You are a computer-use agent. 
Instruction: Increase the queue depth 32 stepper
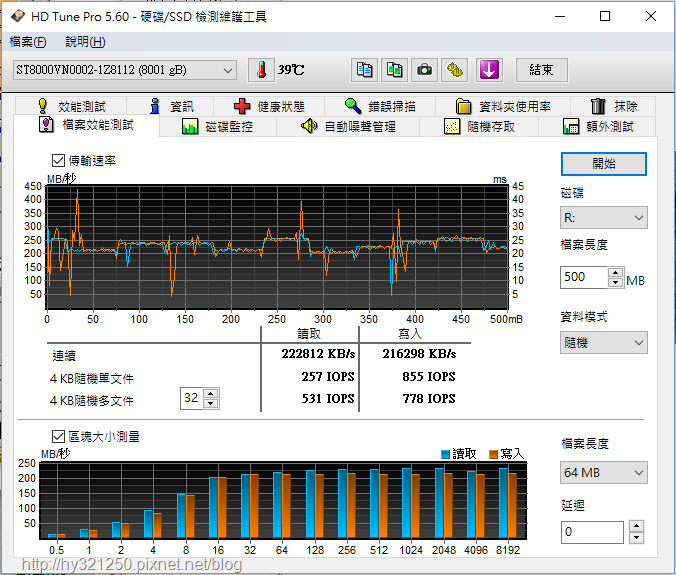tap(210, 393)
